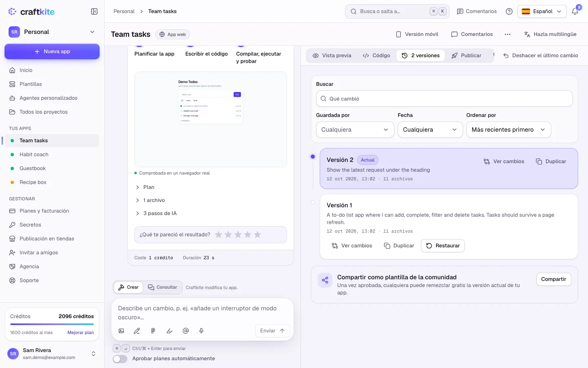Toggle Aprobar planes automáticamente switch
The height and width of the screenshot is (368, 588).
click(x=120, y=359)
